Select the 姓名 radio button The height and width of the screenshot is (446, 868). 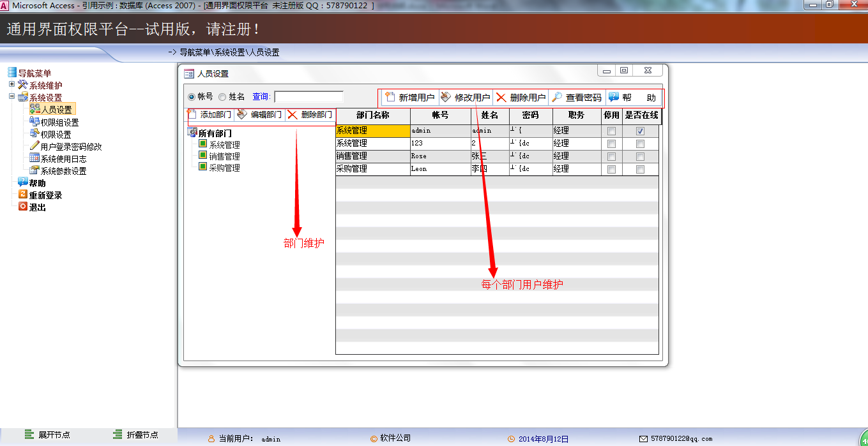coord(222,97)
